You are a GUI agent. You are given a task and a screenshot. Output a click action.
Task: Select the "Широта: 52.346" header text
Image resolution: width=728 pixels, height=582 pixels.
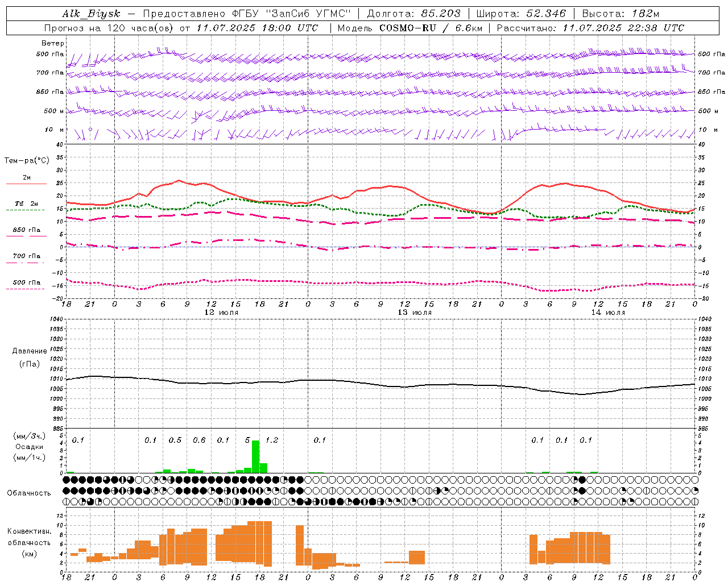coord(521,14)
